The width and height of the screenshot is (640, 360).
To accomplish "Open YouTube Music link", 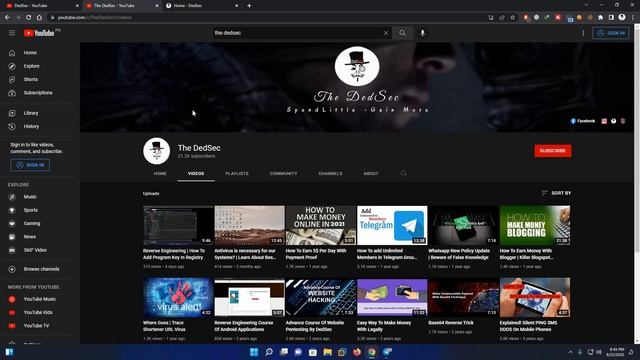I will coord(40,299).
